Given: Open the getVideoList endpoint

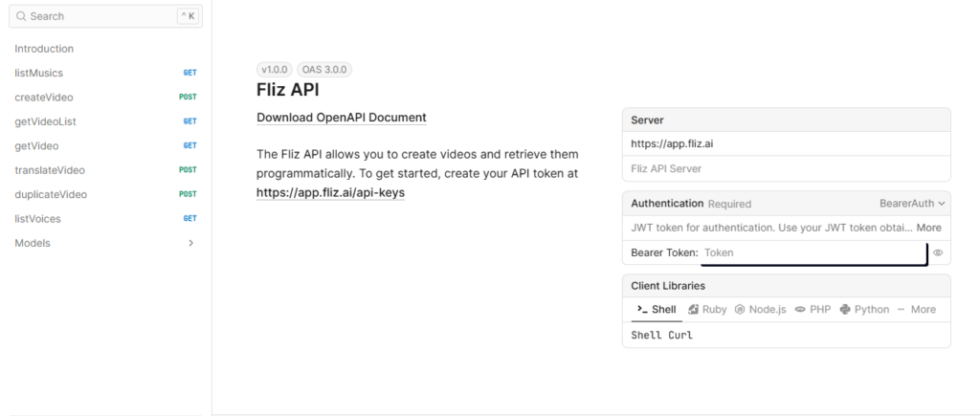Looking at the screenshot, I should tap(45, 121).
